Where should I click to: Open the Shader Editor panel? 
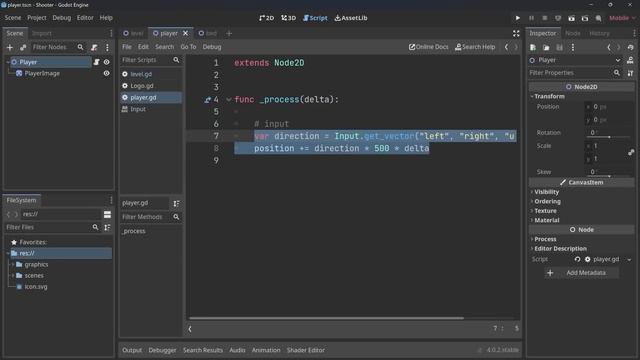pos(306,350)
